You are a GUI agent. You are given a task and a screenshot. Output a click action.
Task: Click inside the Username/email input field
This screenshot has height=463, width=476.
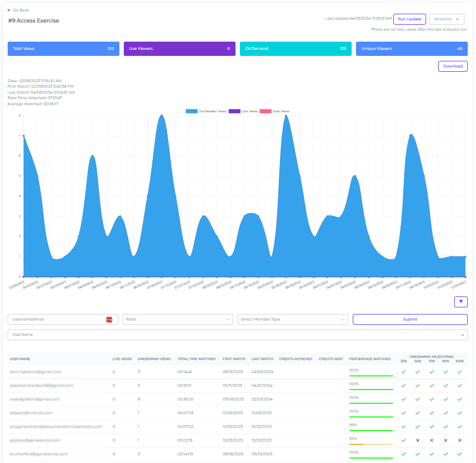coord(55,318)
